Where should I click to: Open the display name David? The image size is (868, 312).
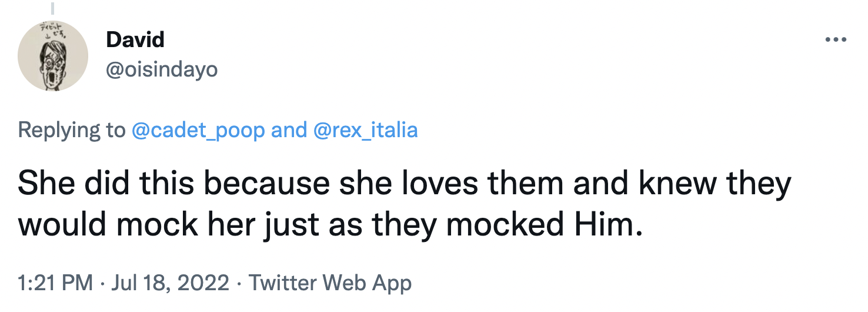click(135, 40)
